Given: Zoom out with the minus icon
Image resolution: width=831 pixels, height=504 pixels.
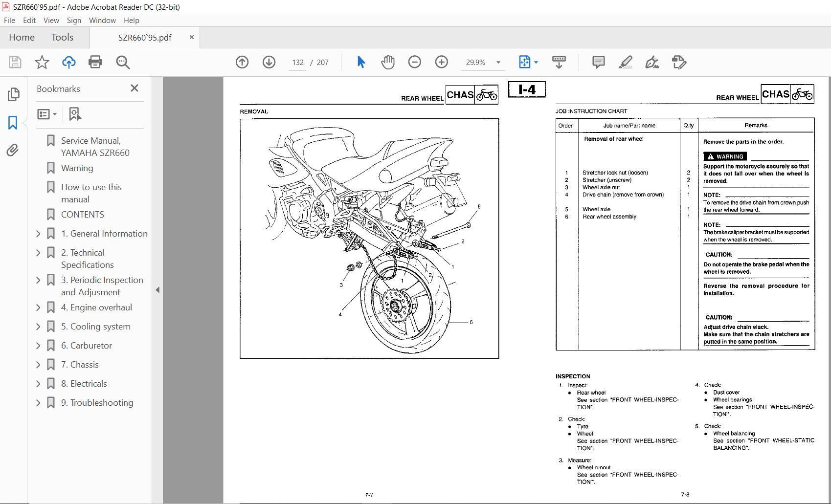Looking at the screenshot, I should tap(415, 62).
